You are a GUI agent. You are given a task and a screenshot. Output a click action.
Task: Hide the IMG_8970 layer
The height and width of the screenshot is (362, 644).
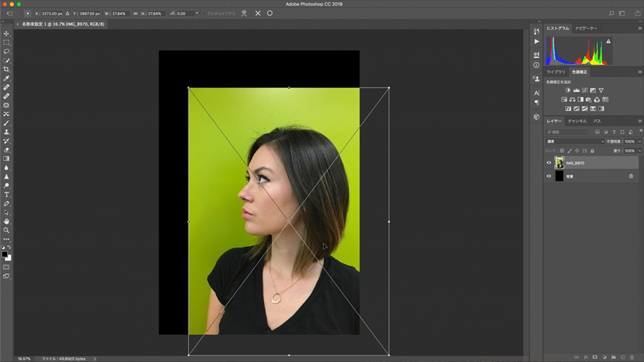pos(549,163)
